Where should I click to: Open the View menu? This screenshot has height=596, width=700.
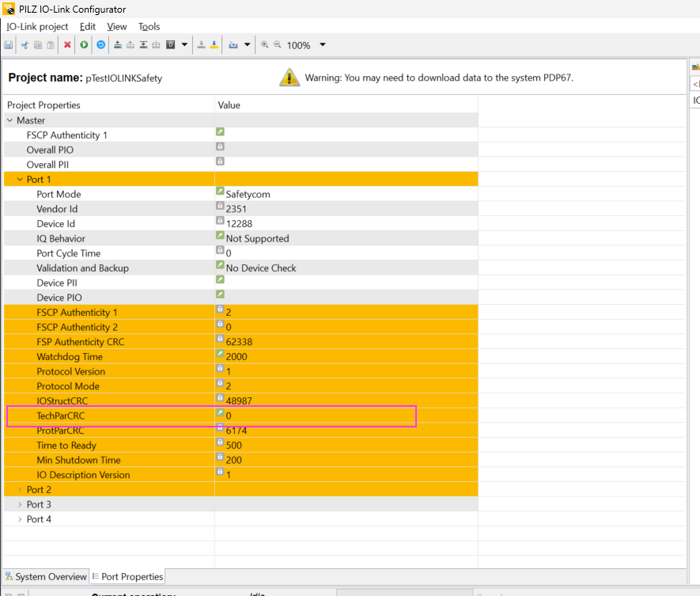[117, 27]
